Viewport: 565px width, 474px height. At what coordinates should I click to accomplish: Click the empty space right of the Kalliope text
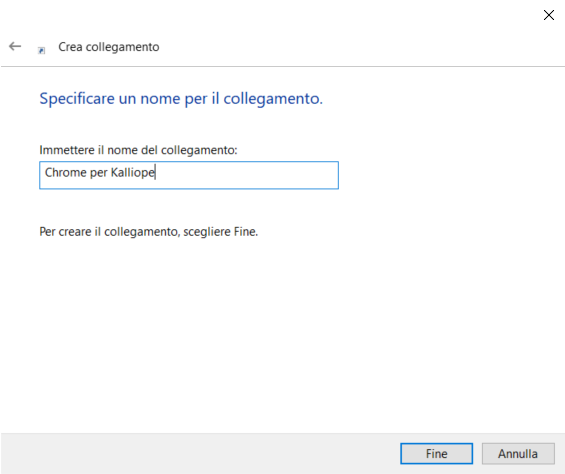[247, 175]
